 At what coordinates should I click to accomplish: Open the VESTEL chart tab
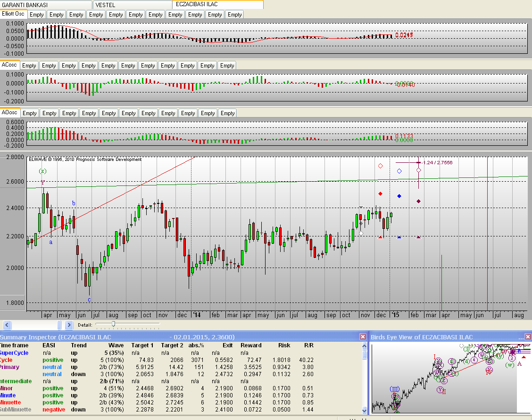pos(132,5)
